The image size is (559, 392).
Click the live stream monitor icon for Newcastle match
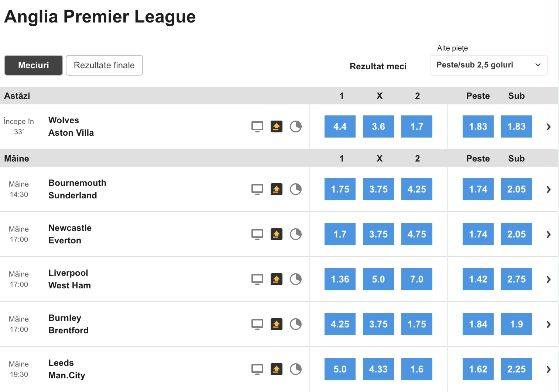257,234
